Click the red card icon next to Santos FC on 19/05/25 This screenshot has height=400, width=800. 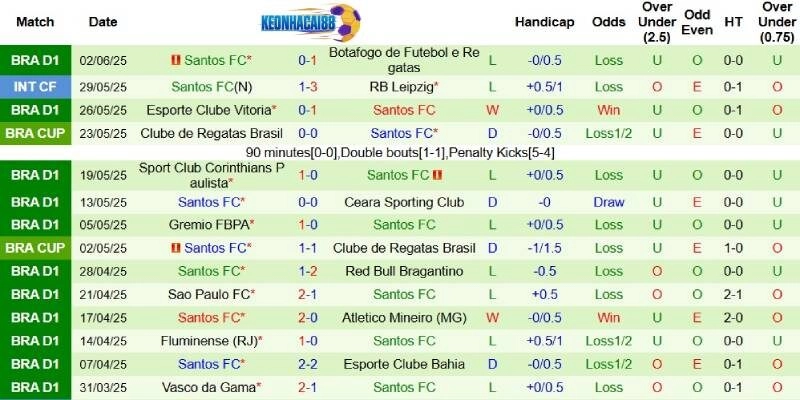[437, 175]
